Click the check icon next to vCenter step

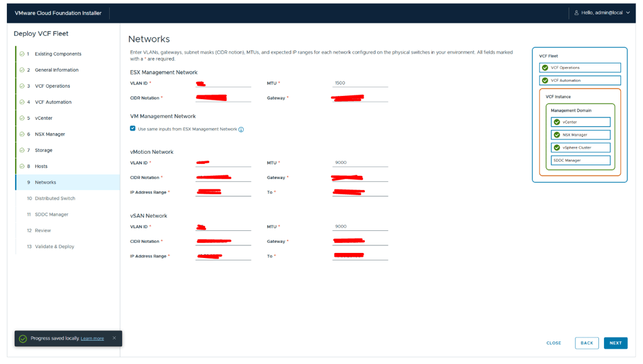22,118
